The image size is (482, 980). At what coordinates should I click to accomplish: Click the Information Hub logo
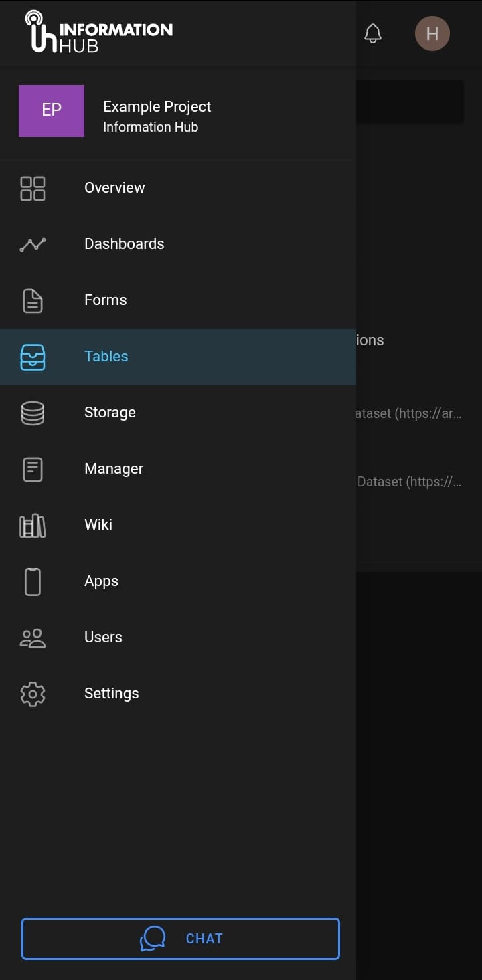click(x=99, y=32)
